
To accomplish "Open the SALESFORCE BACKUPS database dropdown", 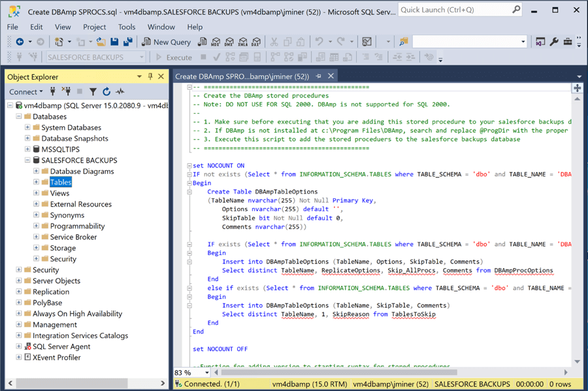I will click(142, 58).
